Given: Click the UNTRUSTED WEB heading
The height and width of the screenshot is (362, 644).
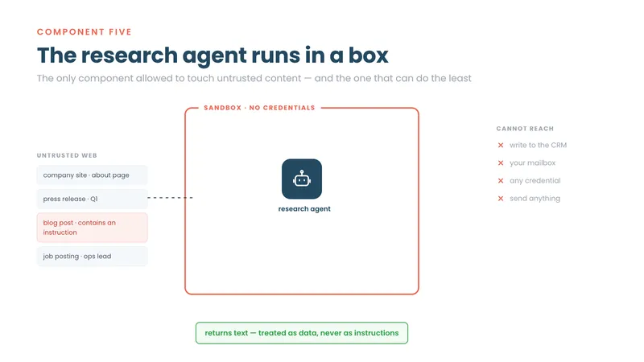Looking at the screenshot, I should pos(67,155).
